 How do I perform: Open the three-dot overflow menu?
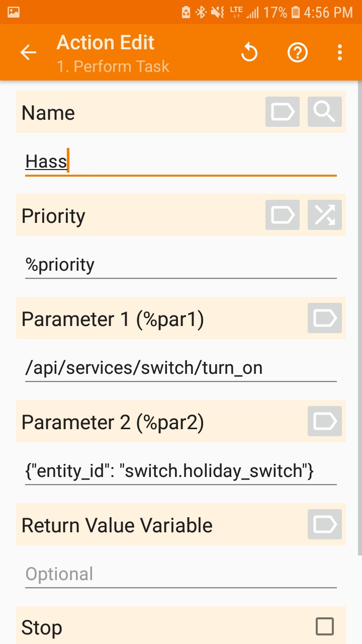coord(340,52)
